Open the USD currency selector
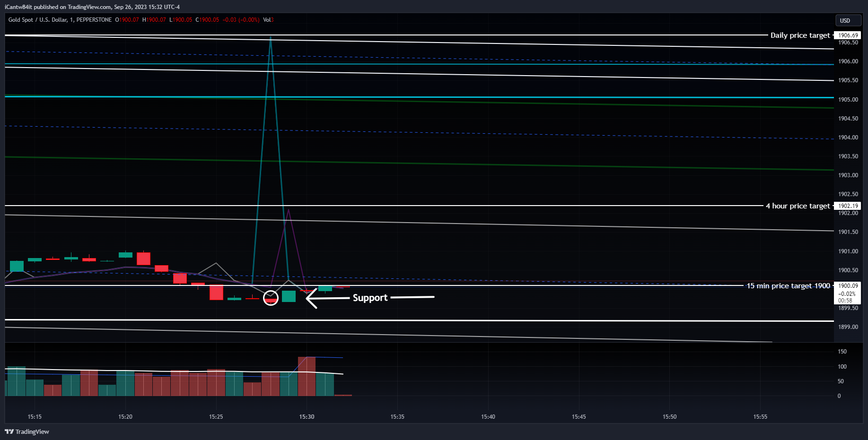 click(848, 20)
